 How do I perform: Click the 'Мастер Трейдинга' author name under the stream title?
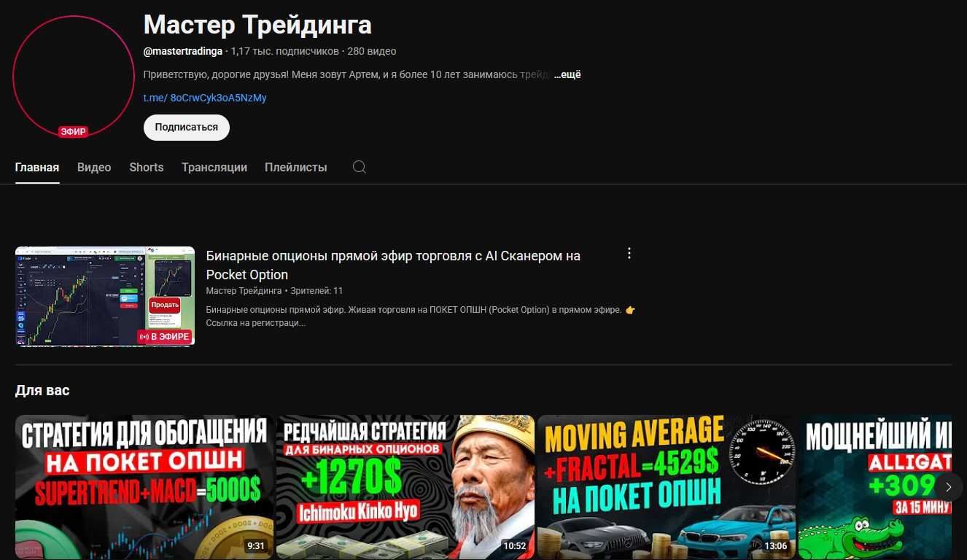244,291
